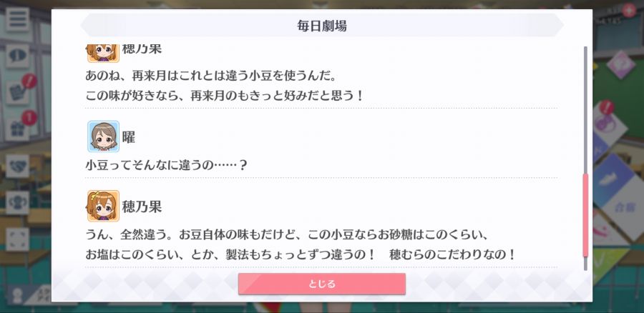Tap the rotate character view icon
The image size is (644, 313).
pos(18,203)
